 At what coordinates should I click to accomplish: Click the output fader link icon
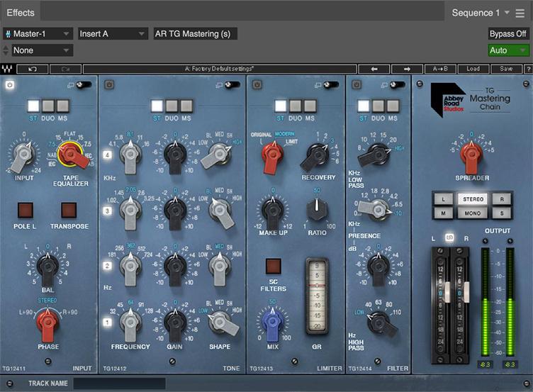449,237
